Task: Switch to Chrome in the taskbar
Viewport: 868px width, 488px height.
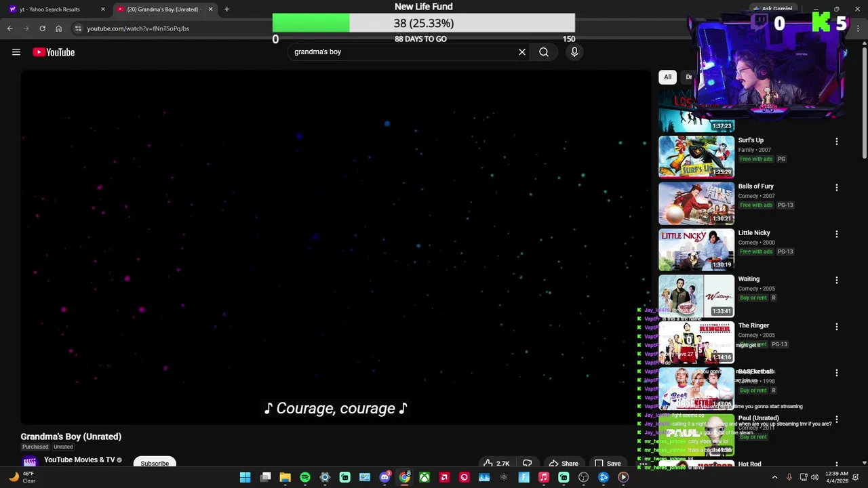Action: (x=404, y=477)
